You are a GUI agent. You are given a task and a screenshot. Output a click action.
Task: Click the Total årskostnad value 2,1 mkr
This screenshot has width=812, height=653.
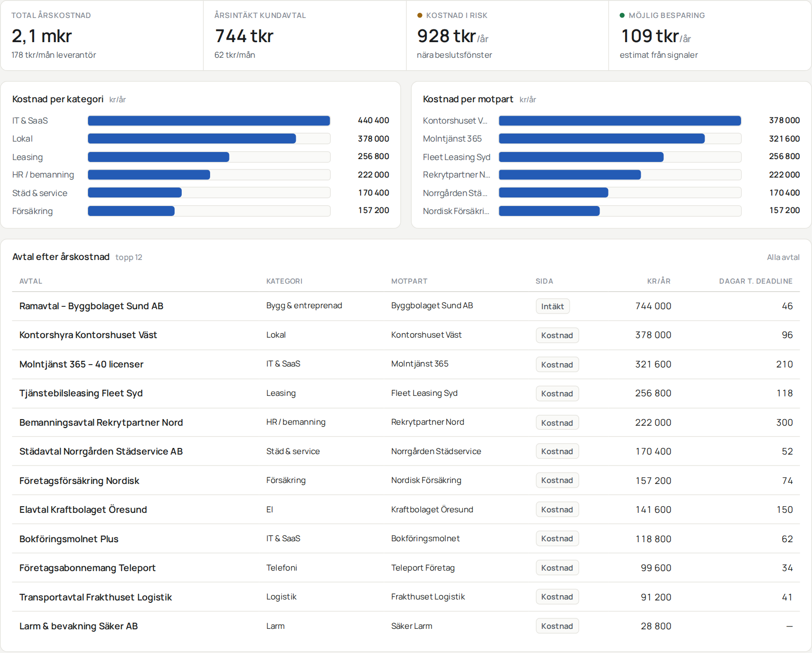[42, 36]
